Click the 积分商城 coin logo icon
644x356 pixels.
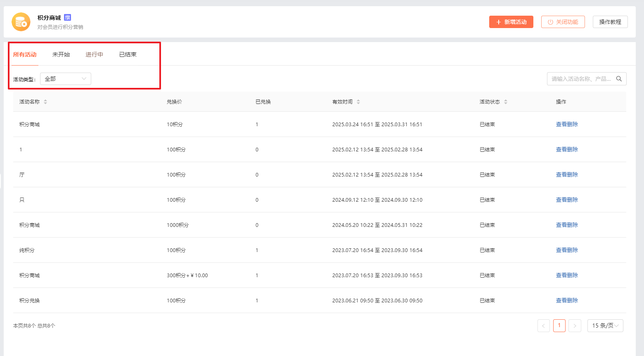(21, 22)
